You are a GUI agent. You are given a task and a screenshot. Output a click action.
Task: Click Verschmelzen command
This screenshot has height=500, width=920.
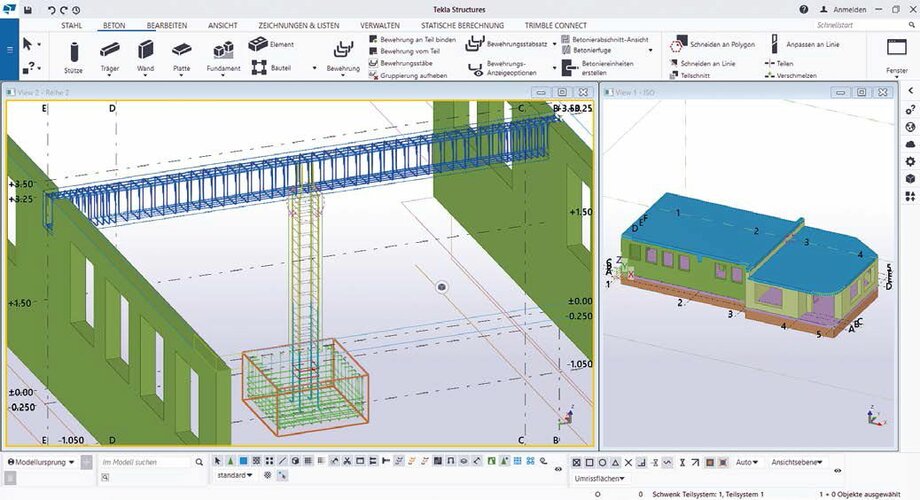click(x=790, y=75)
